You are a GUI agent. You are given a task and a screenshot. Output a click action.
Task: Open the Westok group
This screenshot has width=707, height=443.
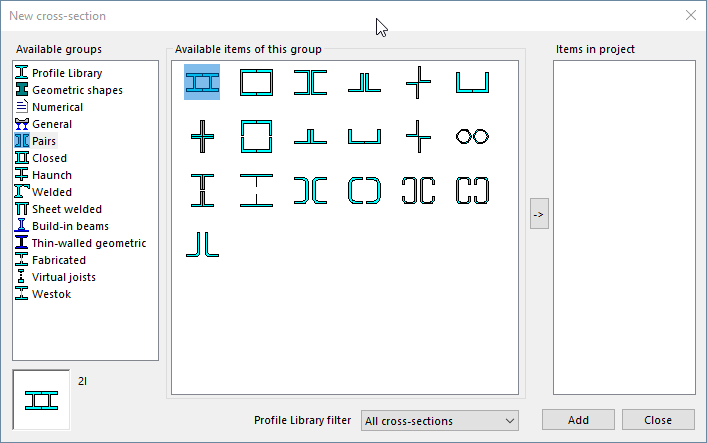click(x=51, y=294)
